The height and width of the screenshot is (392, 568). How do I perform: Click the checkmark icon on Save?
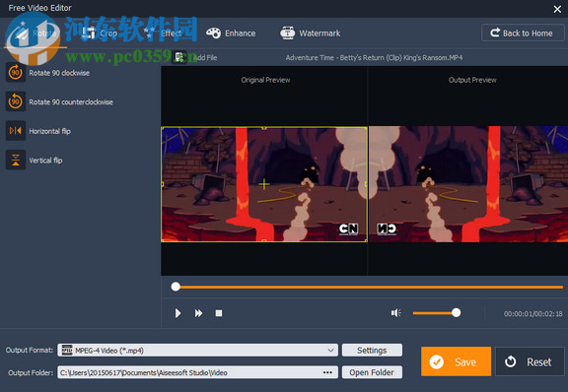437,361
